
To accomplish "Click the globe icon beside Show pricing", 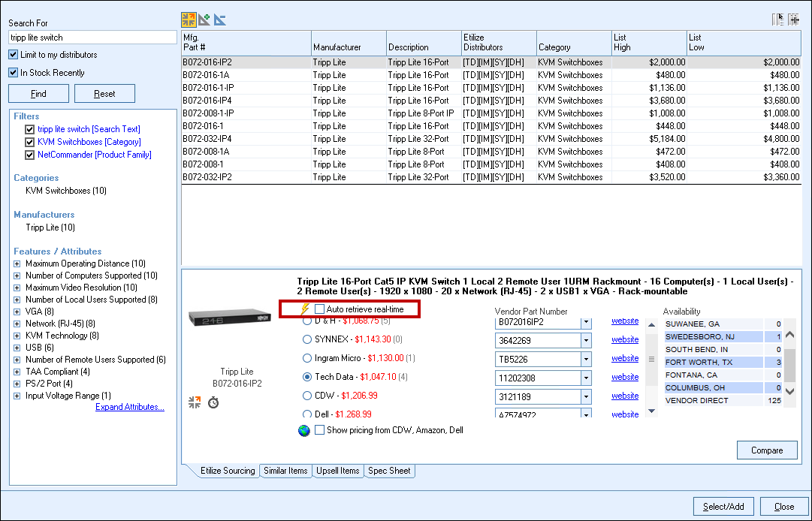I will coord(304,430).
